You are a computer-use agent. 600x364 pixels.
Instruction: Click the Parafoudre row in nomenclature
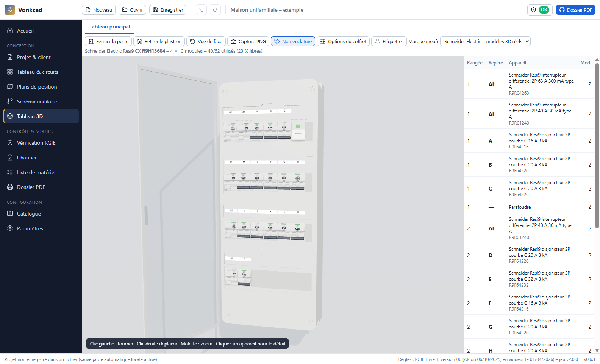530,207
